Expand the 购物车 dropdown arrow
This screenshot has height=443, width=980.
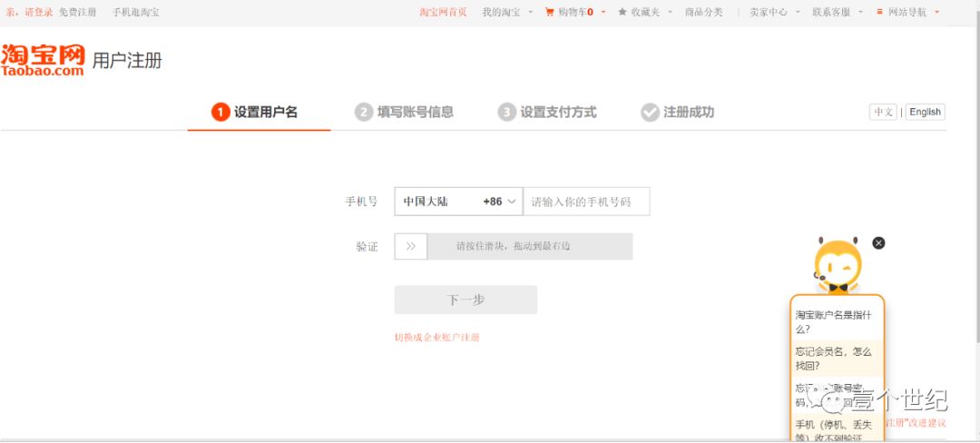click(x=603, y=12)
